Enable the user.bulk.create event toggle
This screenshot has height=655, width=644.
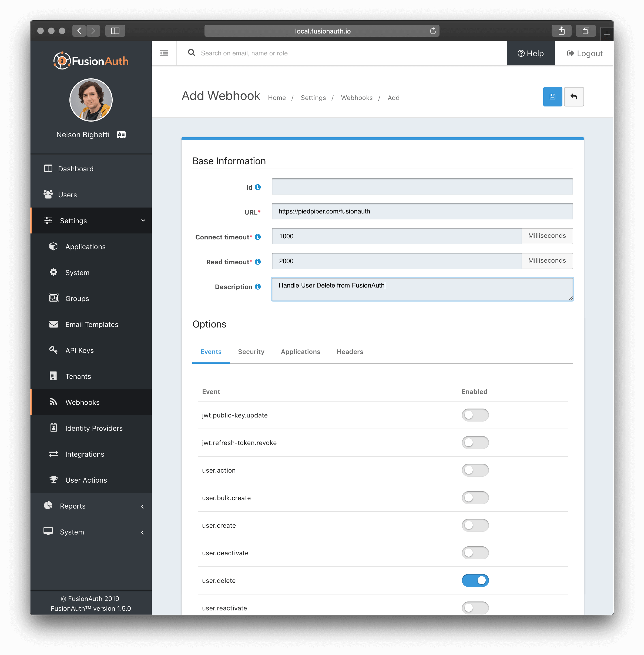pyautogui.click(x=475, y=498)
